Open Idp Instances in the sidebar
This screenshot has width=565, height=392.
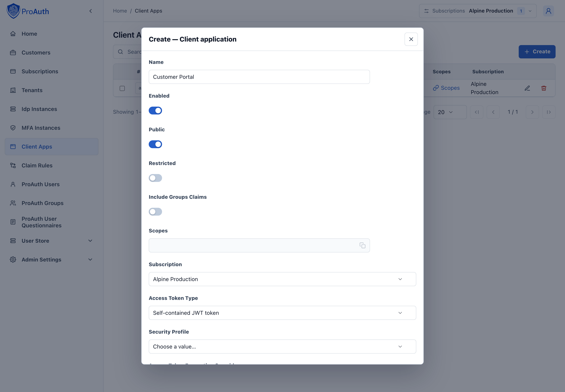point(51,109)
